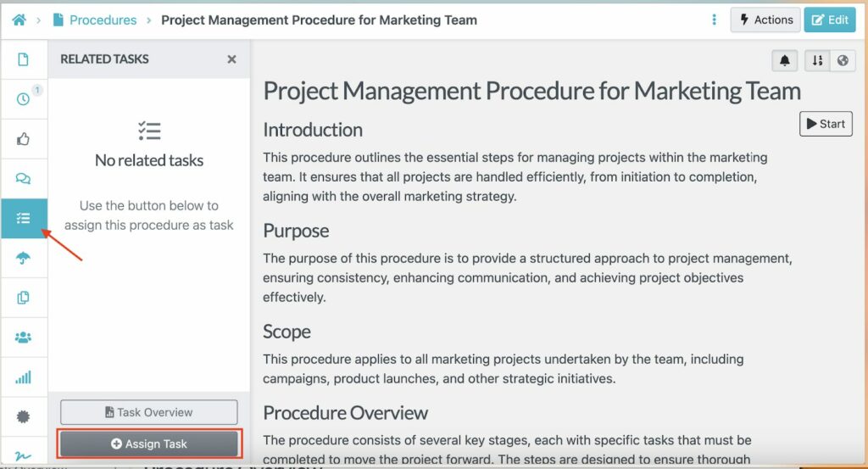Click the Assign Task button

tap(149, 444)
